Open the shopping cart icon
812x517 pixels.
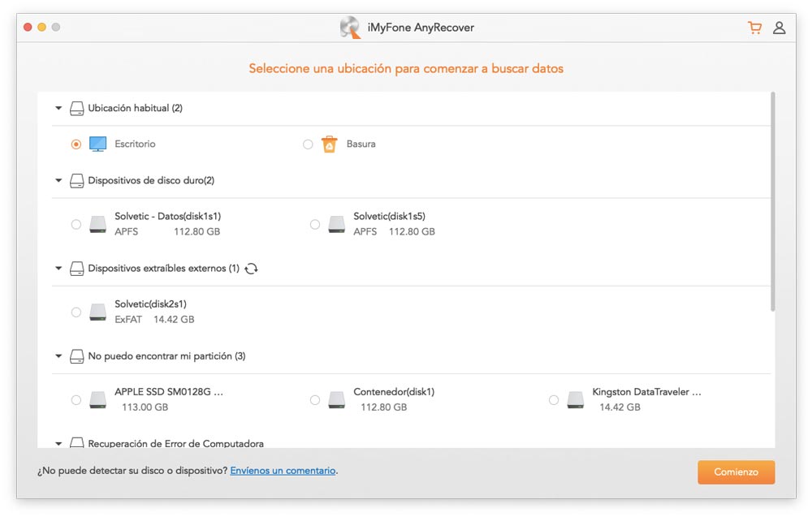(754, 28)
